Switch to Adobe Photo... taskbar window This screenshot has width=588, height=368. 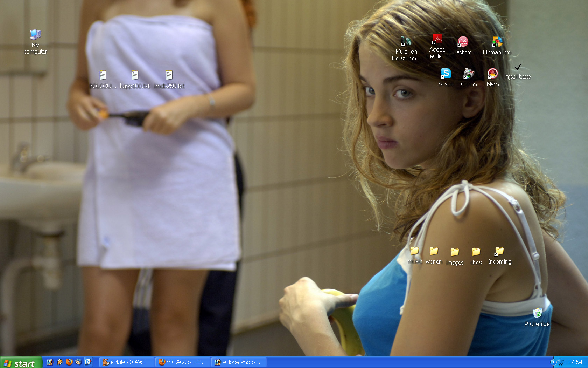[239, 362]
